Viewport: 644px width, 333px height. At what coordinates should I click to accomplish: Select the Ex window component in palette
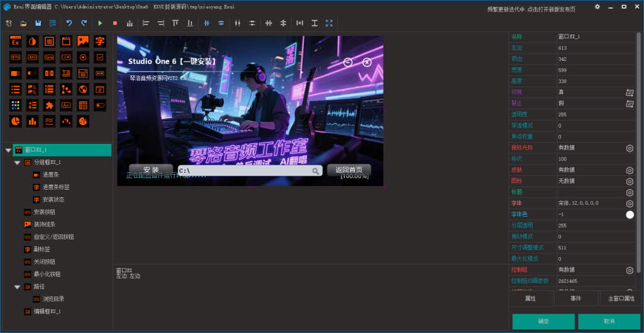pyautogui.click(x=16, y=41)
